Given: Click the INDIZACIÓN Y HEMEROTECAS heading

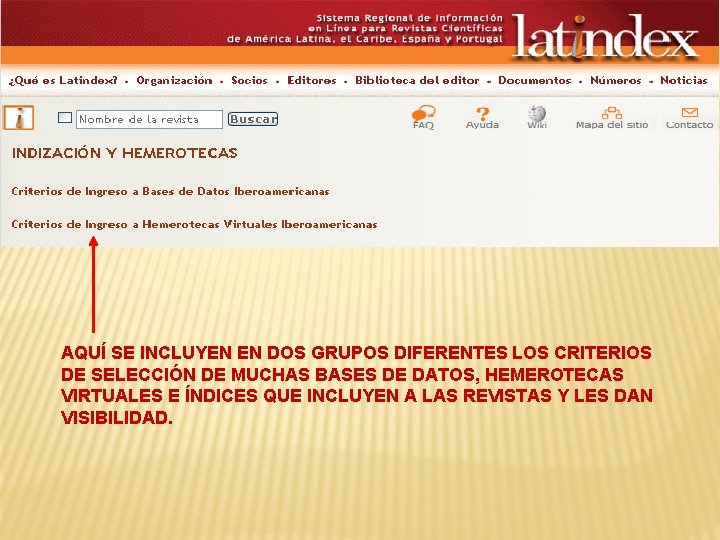Looking at the screenshot, I should (x=124, y=153).
